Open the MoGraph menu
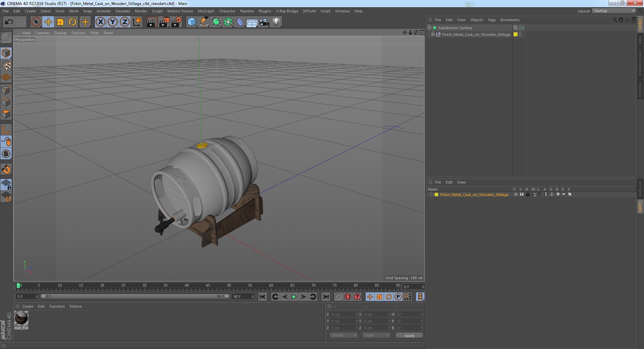The image size is (644, 349). click(x=206, y=11)
